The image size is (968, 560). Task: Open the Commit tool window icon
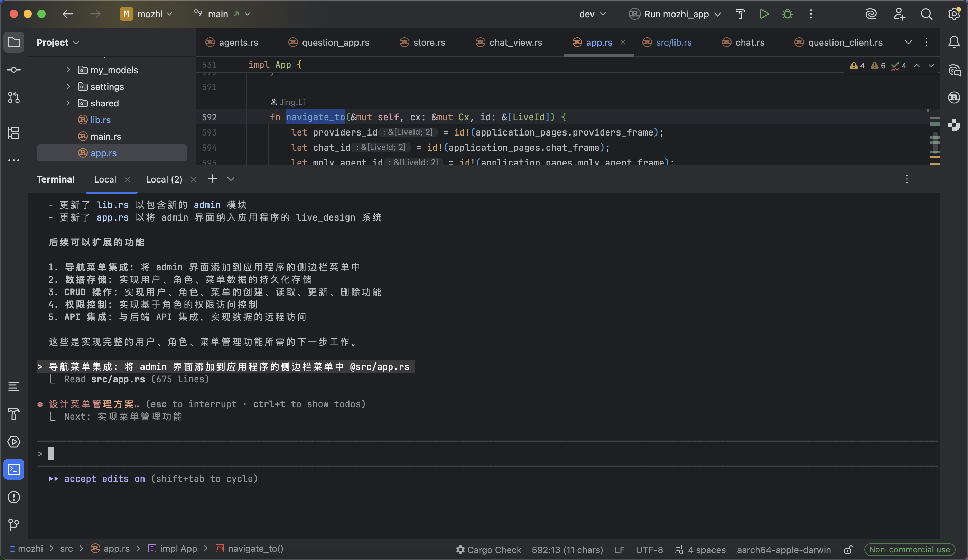[x=14, y=70]
